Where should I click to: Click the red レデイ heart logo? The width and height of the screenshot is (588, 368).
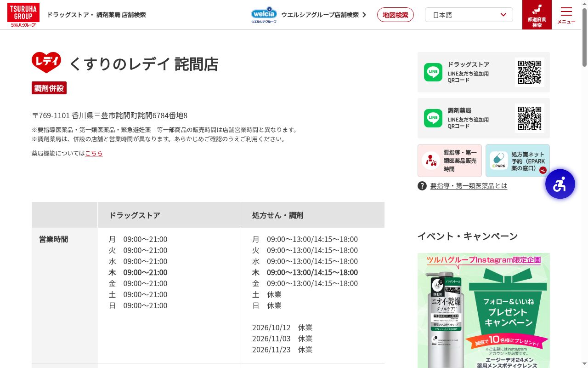tap(46, 63)
